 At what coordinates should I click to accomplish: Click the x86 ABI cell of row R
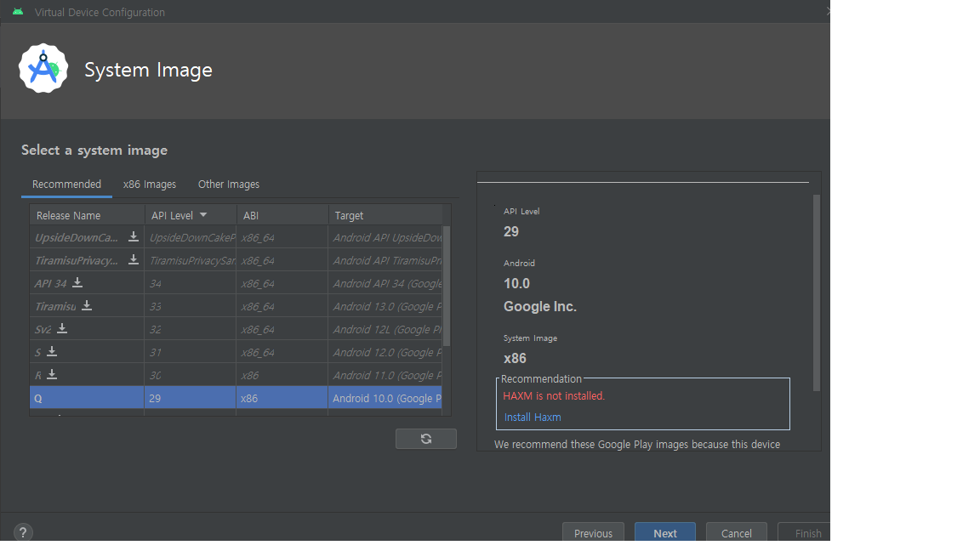(282, 376)
